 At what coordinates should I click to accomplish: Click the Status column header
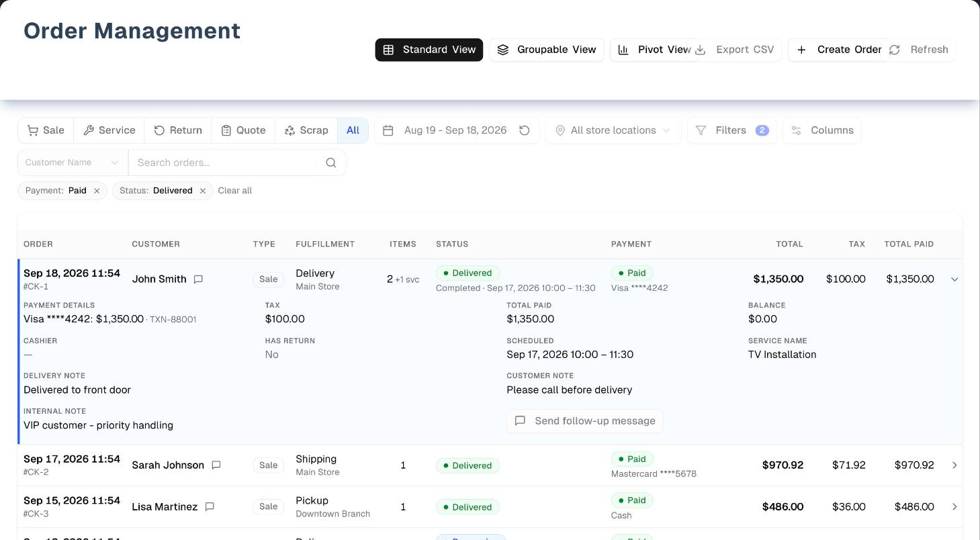coord(452,244)
